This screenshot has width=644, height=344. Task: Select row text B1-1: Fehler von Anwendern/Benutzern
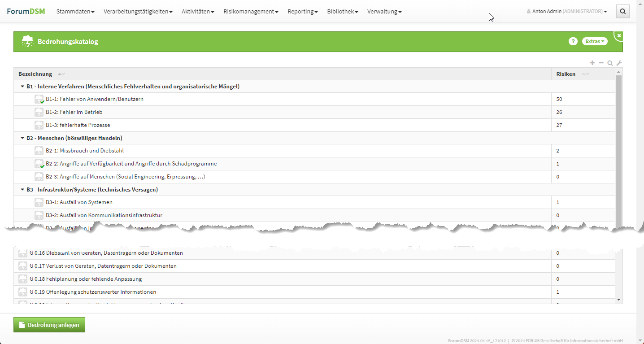tap(95, 99)
